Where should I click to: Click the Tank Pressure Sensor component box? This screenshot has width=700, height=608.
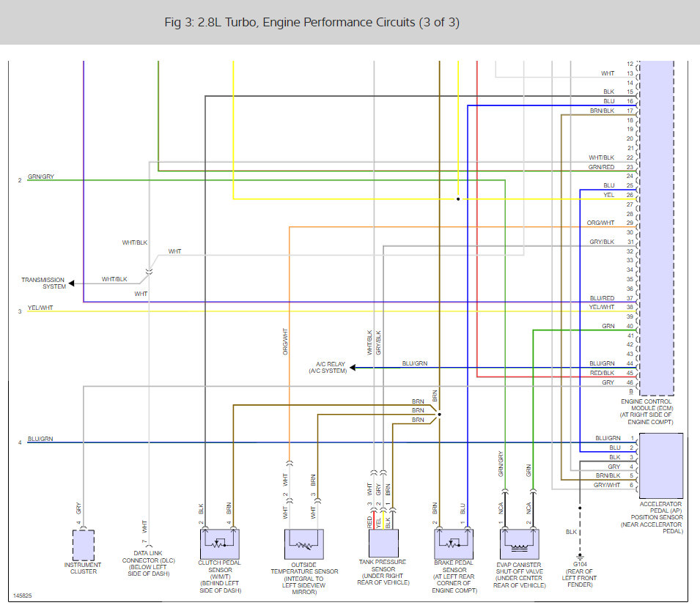click(x=383, y=543)
